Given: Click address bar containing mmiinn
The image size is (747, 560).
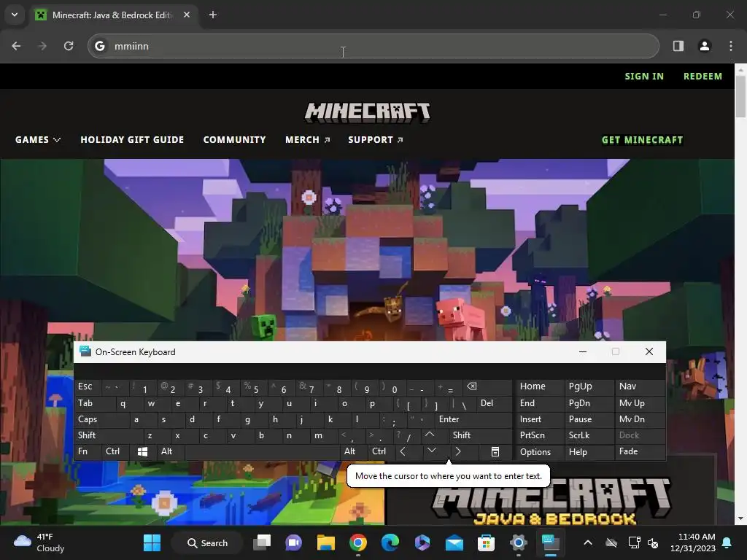Looking at the screenshot, I should point(373,46).
